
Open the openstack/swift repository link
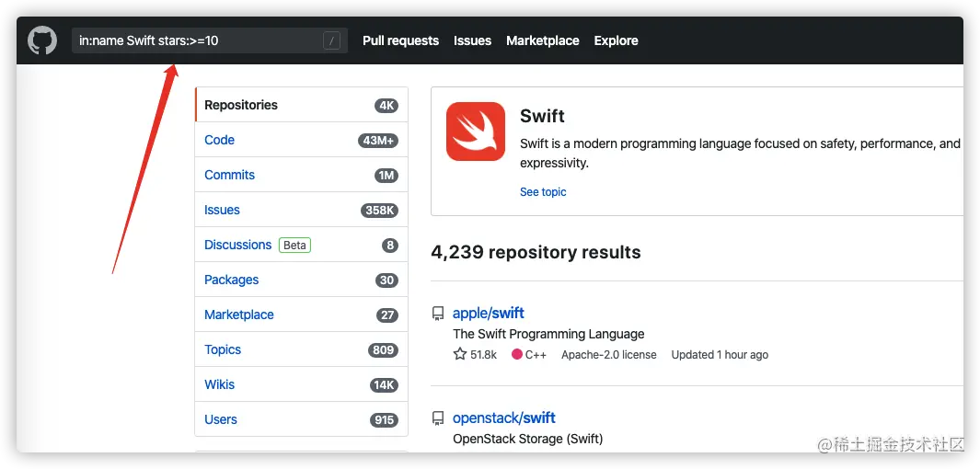pos(503,418)
